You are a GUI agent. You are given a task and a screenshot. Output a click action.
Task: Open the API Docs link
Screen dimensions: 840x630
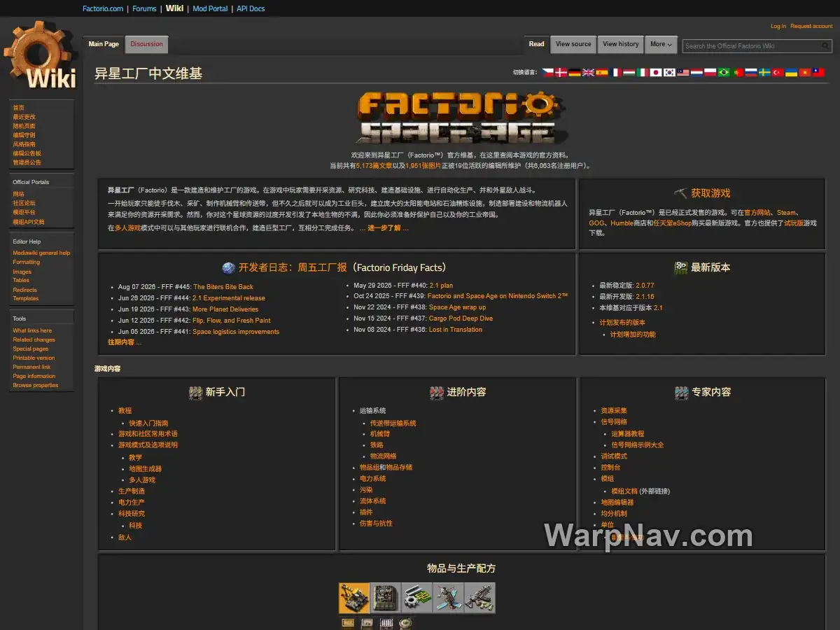click(x=251, y=8)
